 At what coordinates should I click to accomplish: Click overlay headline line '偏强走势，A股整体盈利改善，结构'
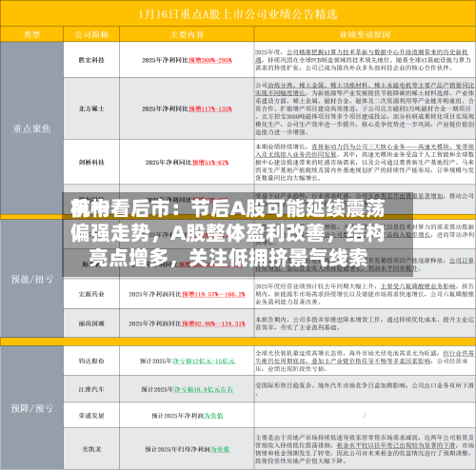[x=228, y=233]
